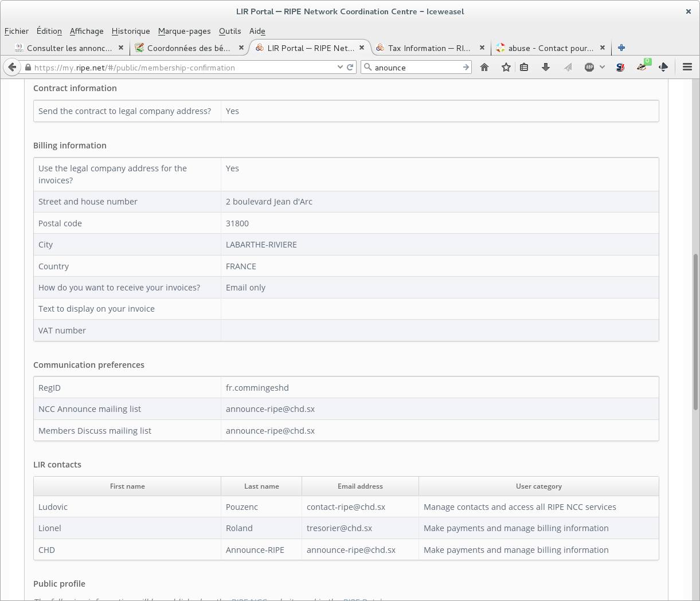Click 'Manage contacts and access all RIPE NCC services'
The image size is (700, 601).
520,507
